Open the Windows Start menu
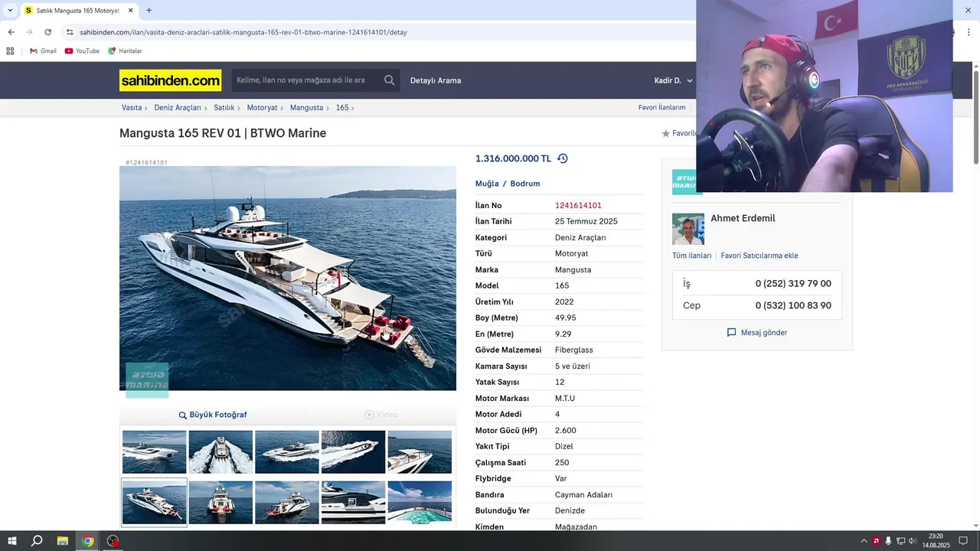980x551 pixels. pyautogui.click(x=11, y=541)
